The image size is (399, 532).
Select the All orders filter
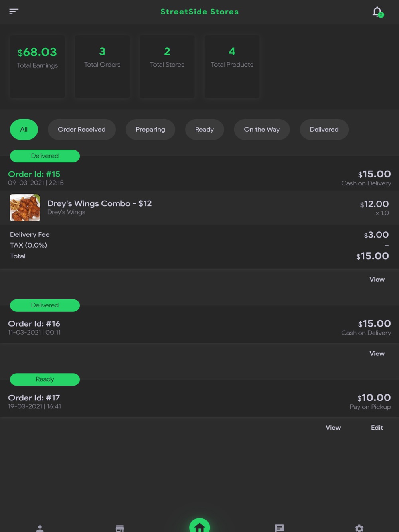click(24, 130)
